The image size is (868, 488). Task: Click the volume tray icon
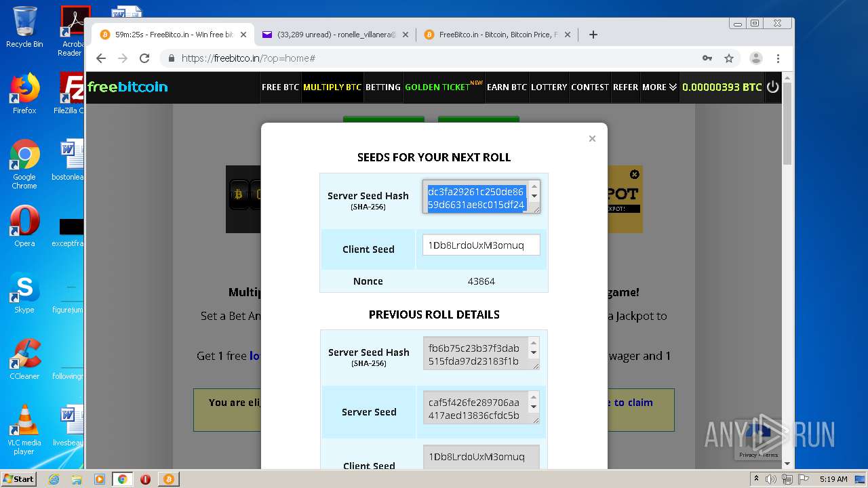point(771,479)
